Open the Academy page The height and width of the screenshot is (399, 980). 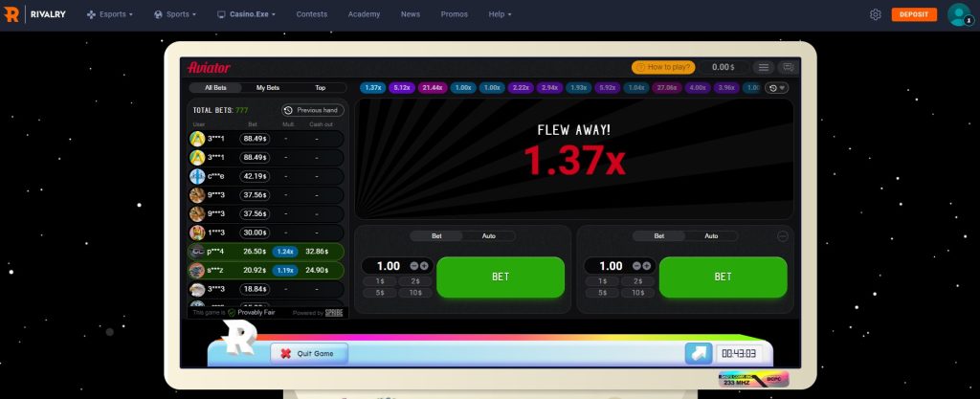pos(364,14)
